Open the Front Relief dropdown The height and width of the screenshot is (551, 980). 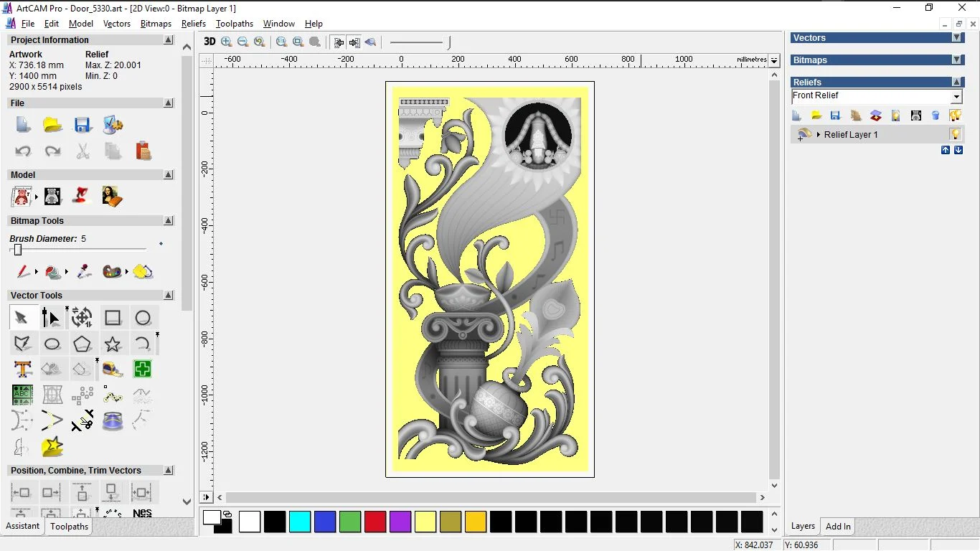tap(956, 97)
